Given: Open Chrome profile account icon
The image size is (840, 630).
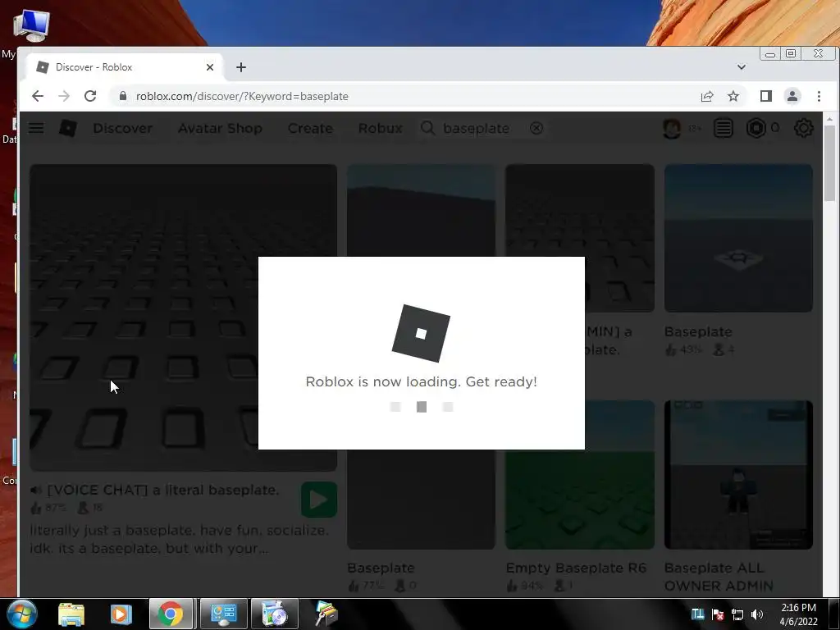Looking at the screenshot, I should coord(792,96).
